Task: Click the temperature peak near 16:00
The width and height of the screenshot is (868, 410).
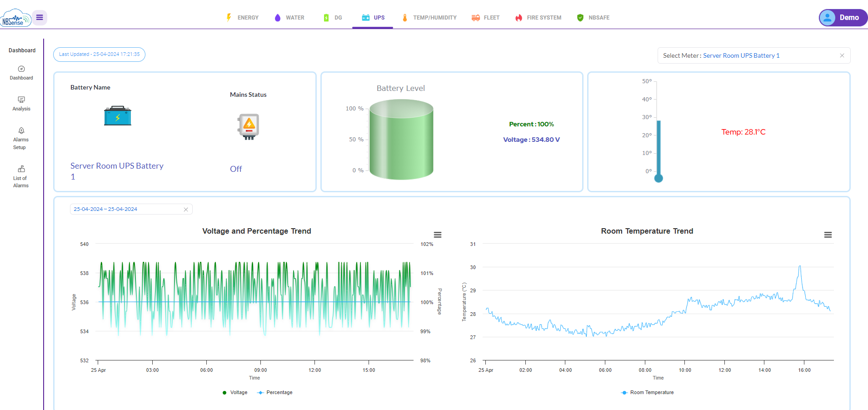Action: pyautogui.click(x=800, y=266)
